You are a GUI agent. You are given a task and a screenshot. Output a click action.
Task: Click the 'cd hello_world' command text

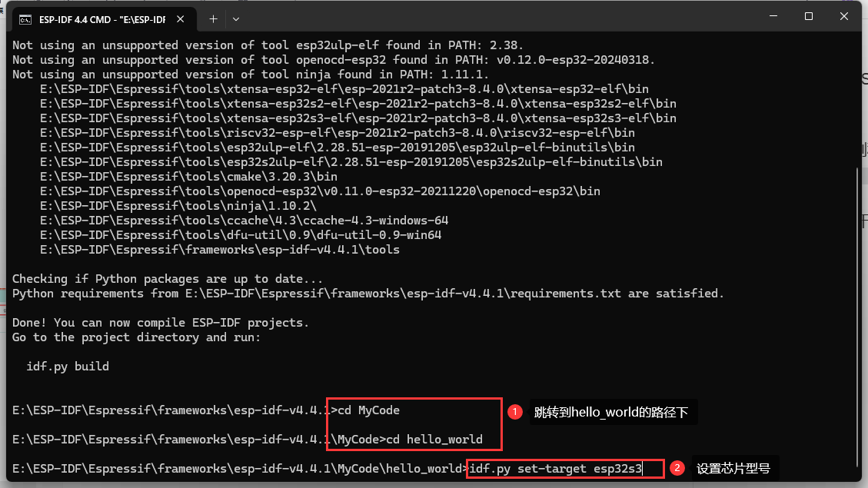pos(434,440)
